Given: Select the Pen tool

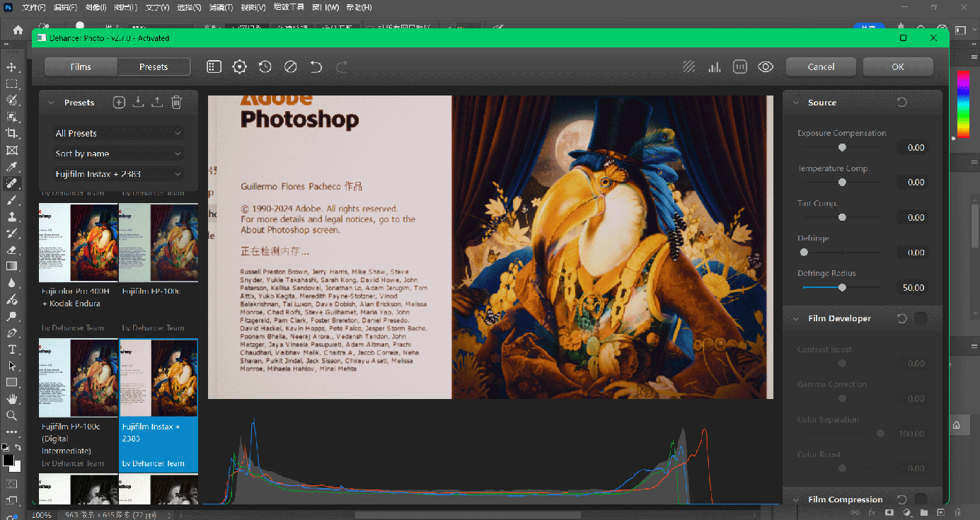Looking at the screenshot, I should [x=11, y=333].
